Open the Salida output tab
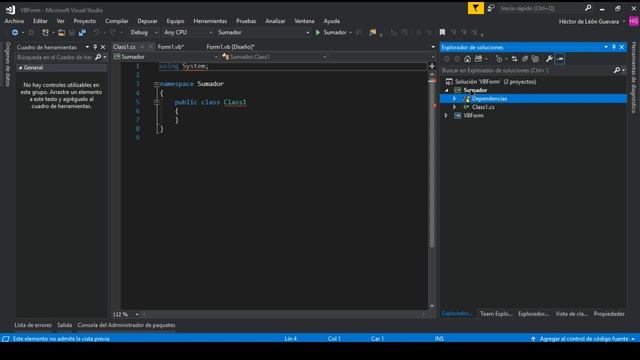Screen dimensions: 640x360 click(x=64, y=325)
